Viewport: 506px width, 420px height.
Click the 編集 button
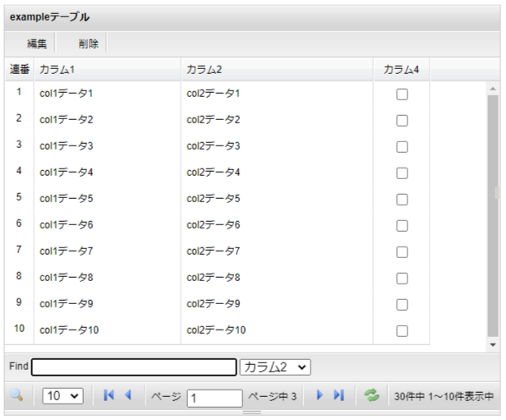[37, 44]
